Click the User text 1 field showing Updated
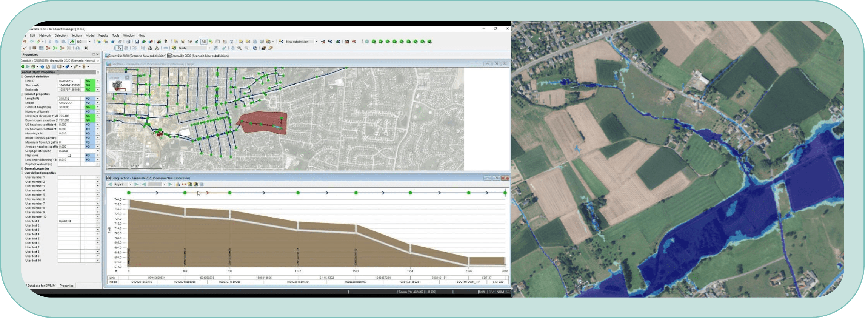 click(69, 221)
